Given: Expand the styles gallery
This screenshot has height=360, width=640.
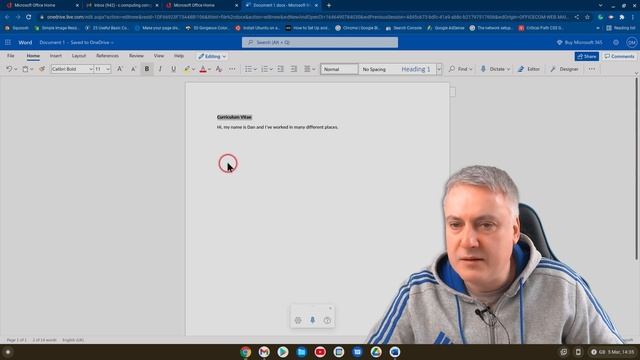Looking at the screenshot, I should [x=439, y=69].
